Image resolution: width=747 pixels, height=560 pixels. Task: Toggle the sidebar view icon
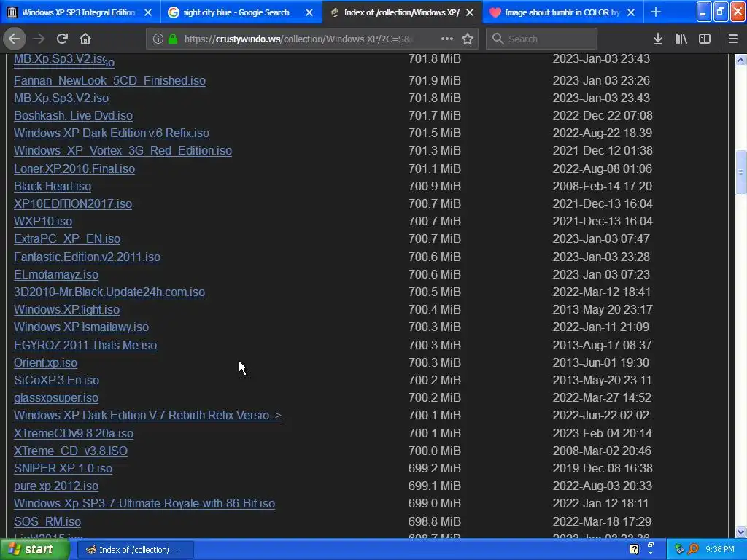click(x=705, y=39)
